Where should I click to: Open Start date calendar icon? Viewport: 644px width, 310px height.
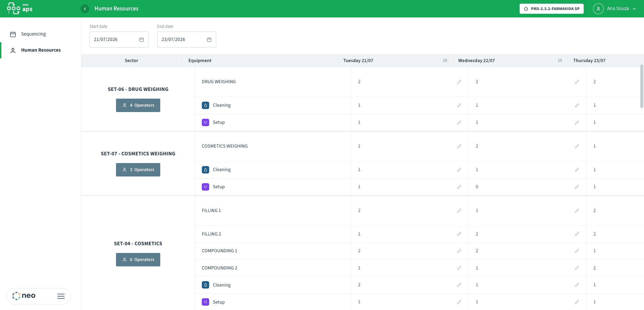(x=141, y=40)
